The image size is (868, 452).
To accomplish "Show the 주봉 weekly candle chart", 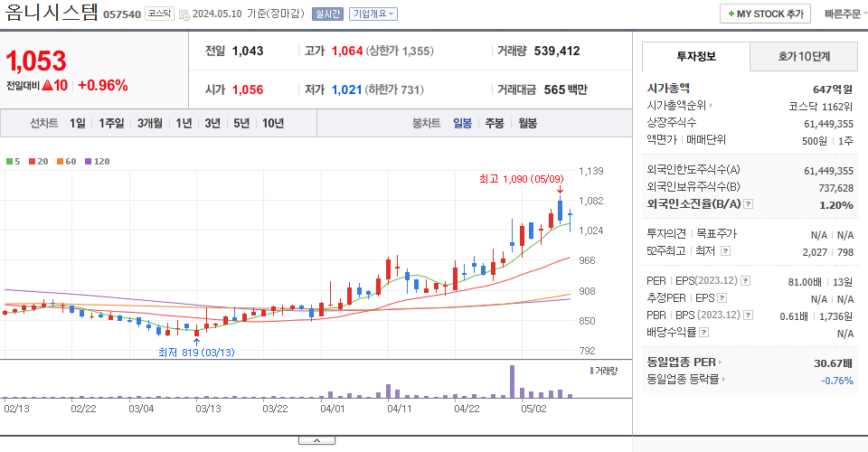I will 495,123.
